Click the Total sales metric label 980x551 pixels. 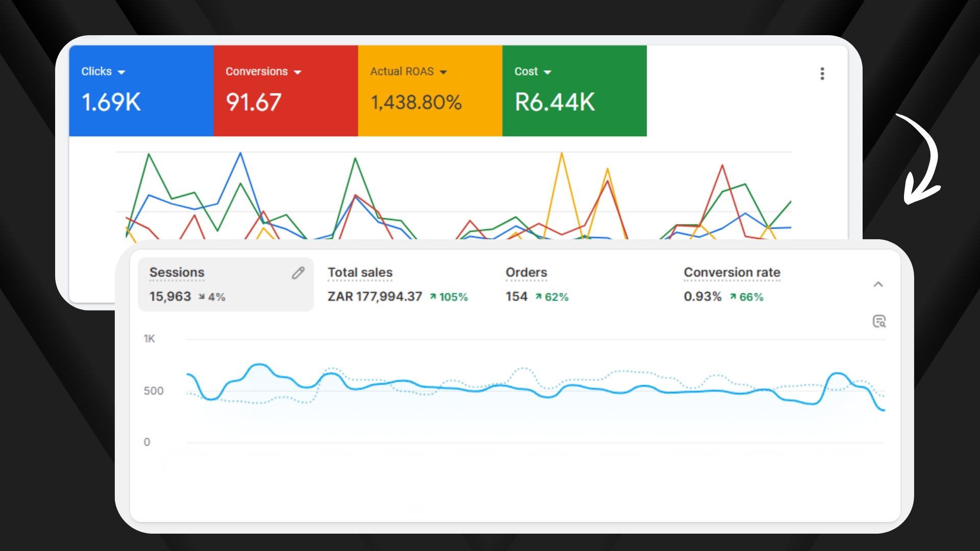coord(360,272)
